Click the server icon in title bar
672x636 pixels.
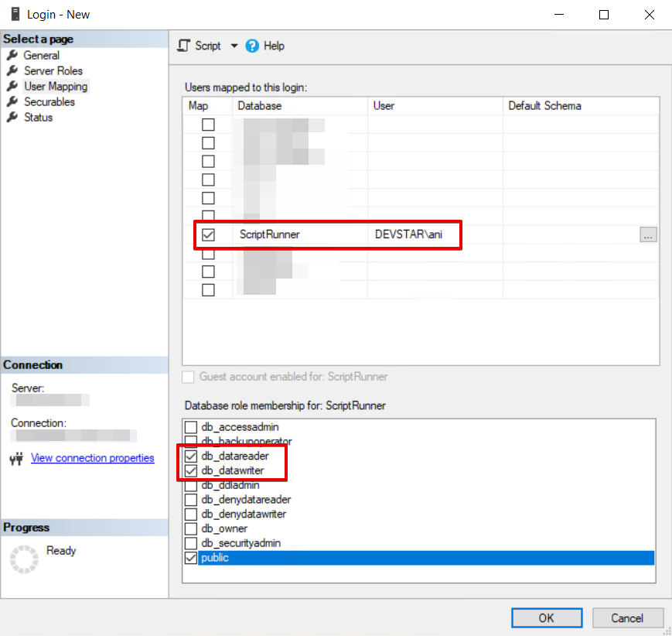click(x=15, y=14)
